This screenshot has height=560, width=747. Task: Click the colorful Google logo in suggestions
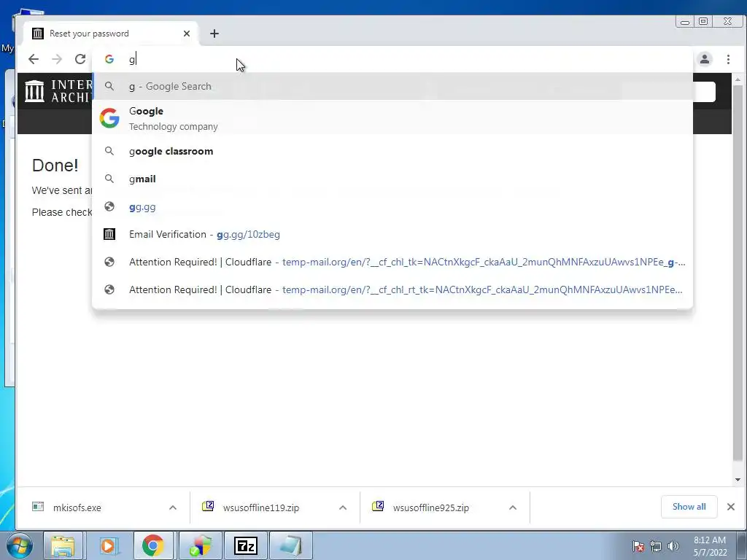point(109,117)
